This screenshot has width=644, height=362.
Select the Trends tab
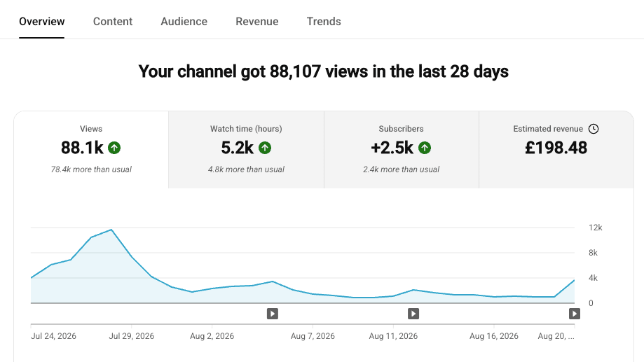coord(324,21)
